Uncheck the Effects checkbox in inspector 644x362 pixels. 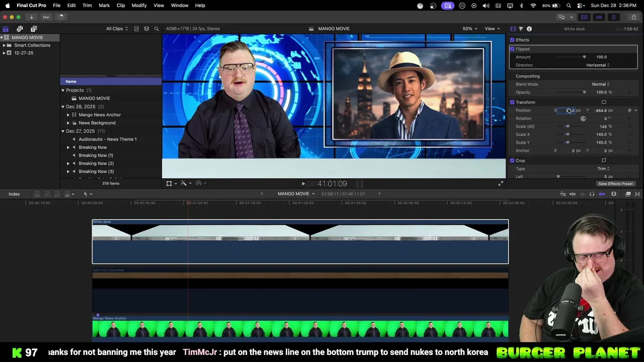tap(512, 40)
